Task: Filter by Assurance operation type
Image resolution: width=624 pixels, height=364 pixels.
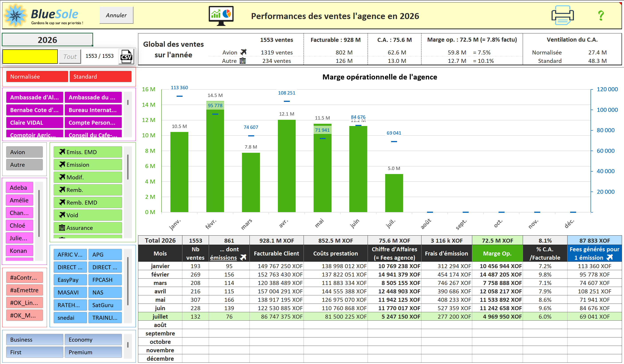Action: click(88, 228)
